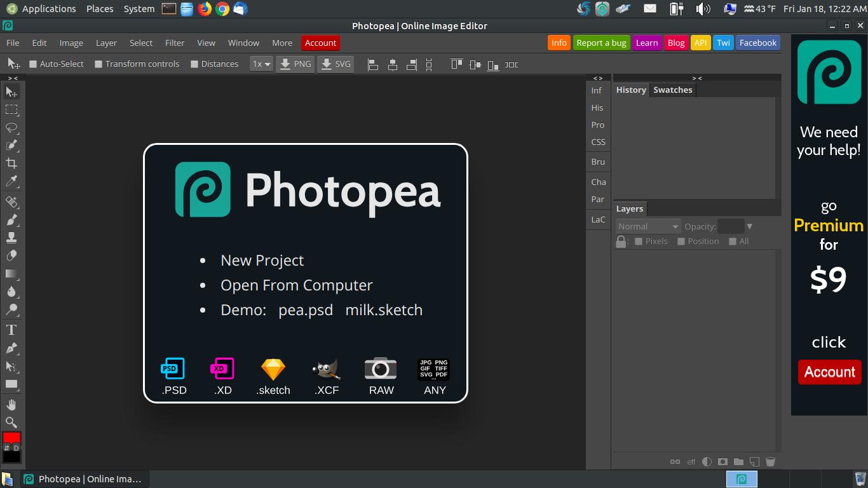Click the align top edges icon
This screenshot has width=868, height=488.
click(456, 64)
